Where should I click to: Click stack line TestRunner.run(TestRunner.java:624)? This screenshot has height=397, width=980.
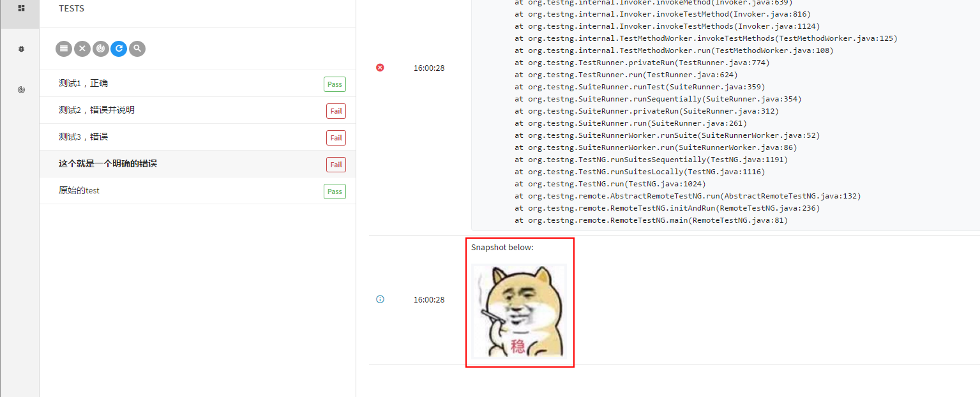click(626, 75)
